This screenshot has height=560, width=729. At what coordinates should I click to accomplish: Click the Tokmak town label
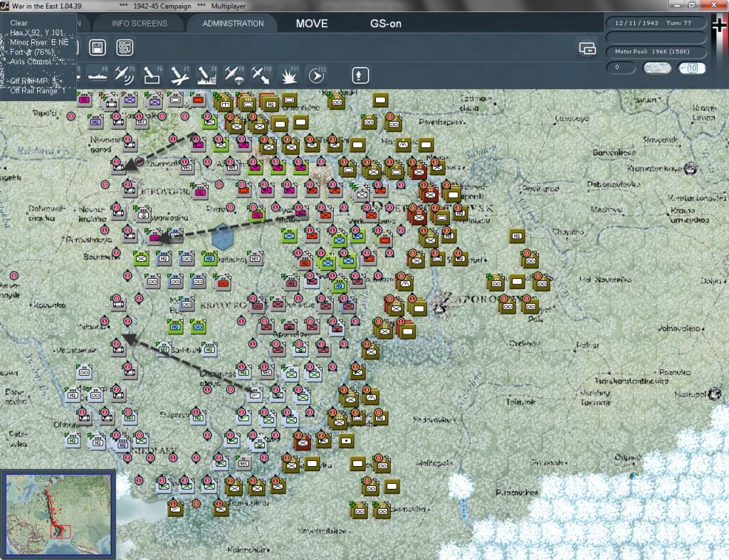pos(520,401)
